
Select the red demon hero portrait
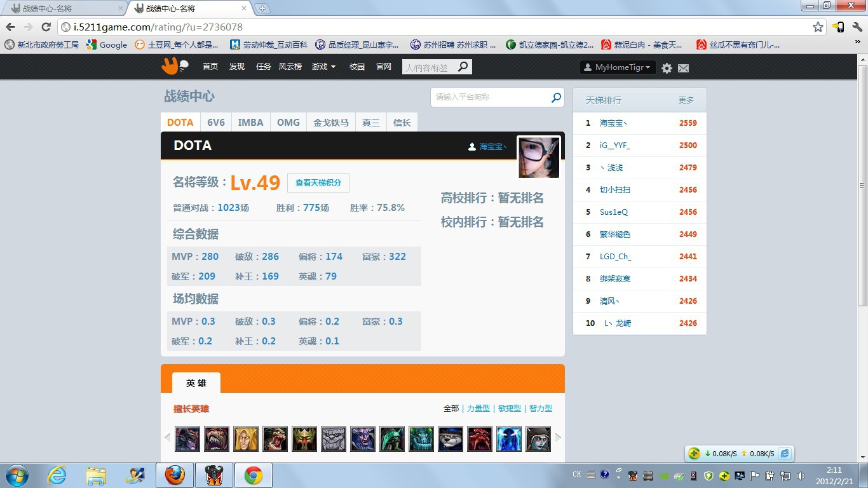coord(480,439)
